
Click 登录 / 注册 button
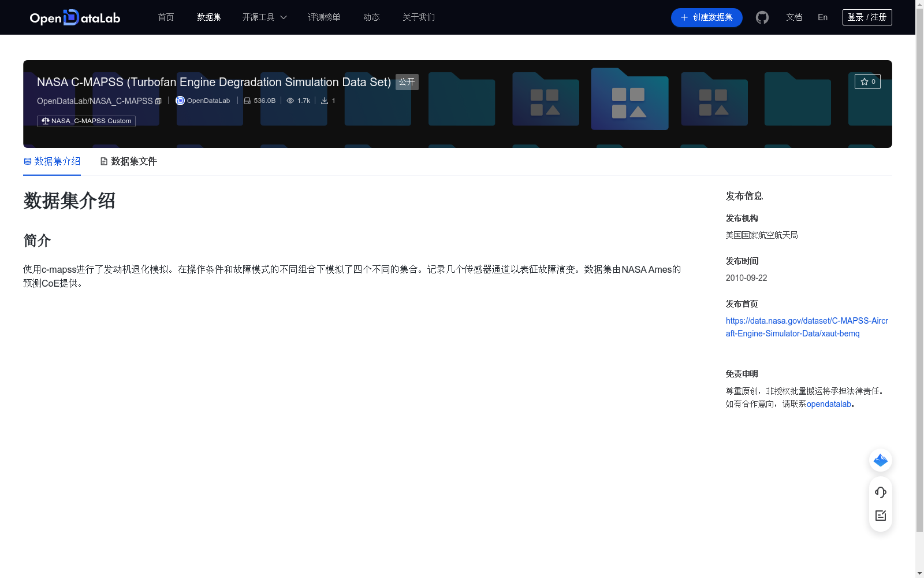pos(867,17)
